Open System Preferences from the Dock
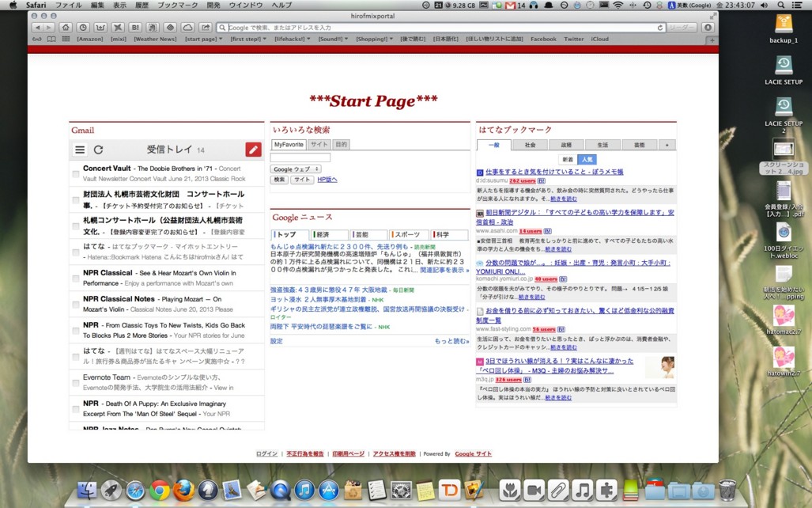 [x=401, y=490]
